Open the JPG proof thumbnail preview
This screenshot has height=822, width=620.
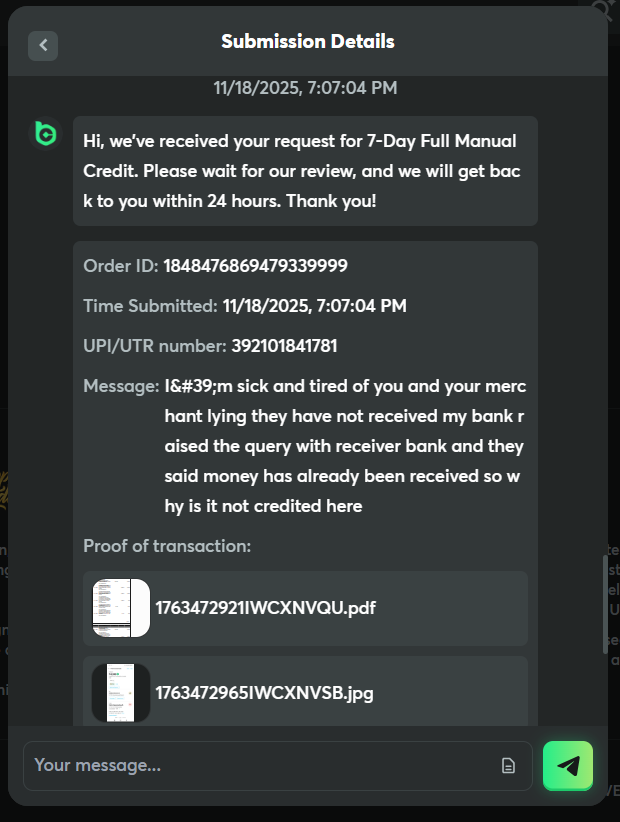click(x=121, y=692)
